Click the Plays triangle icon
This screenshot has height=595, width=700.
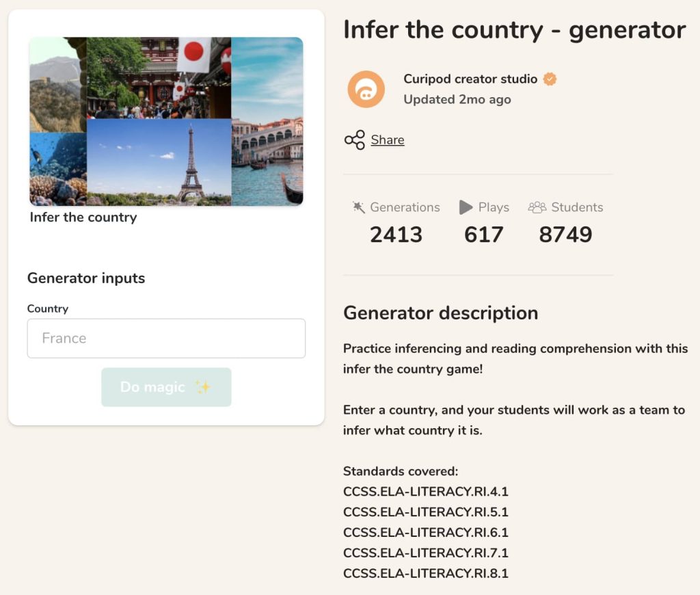coord(466,207)
